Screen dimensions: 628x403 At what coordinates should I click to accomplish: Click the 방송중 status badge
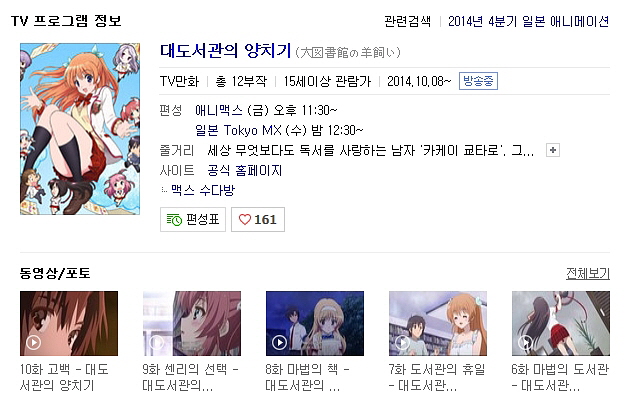coord(478,81)
